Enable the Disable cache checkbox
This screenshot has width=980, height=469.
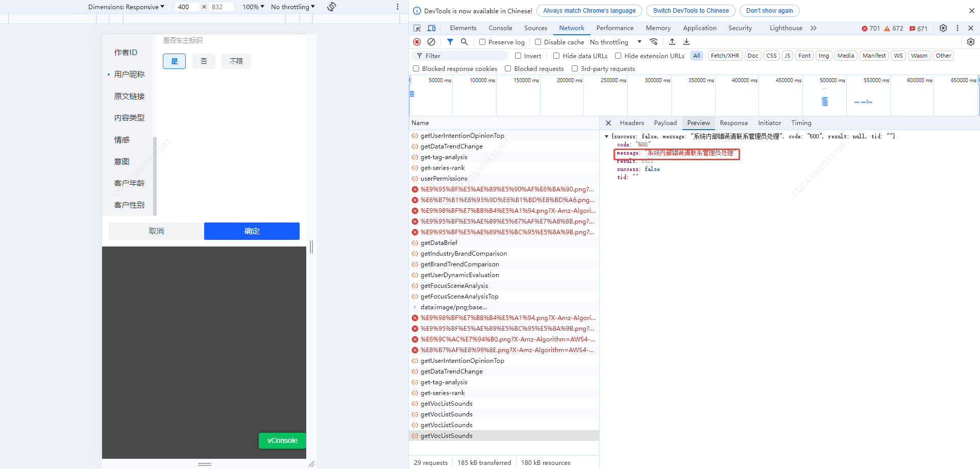pos(538,42)
